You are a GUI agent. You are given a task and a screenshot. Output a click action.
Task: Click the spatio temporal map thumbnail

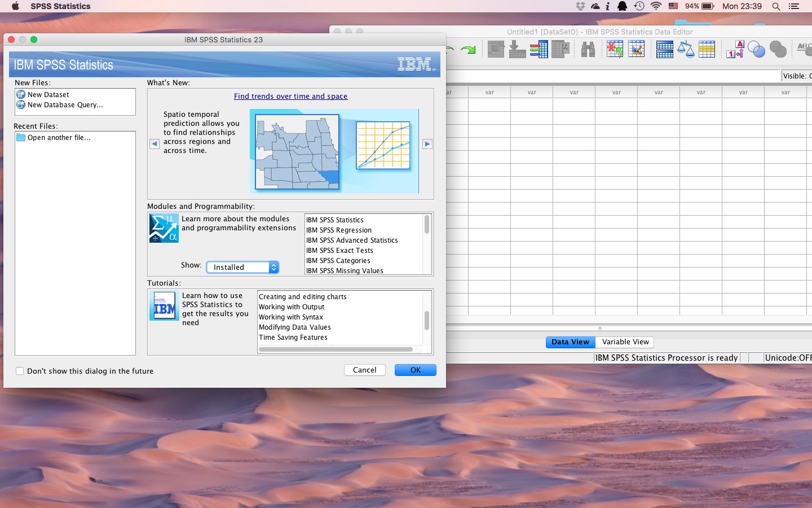coord(297,152)
